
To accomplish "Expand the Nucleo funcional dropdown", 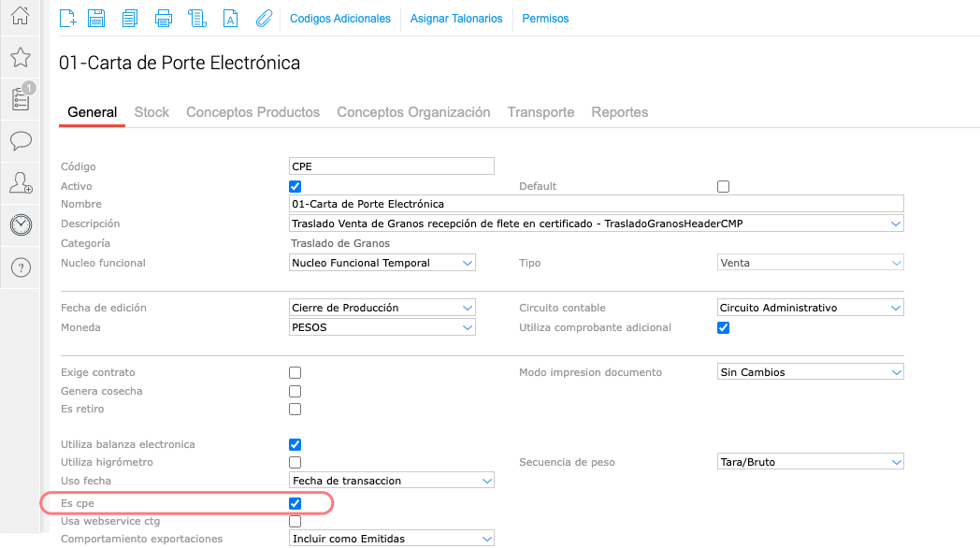I will tap(382, 263).
